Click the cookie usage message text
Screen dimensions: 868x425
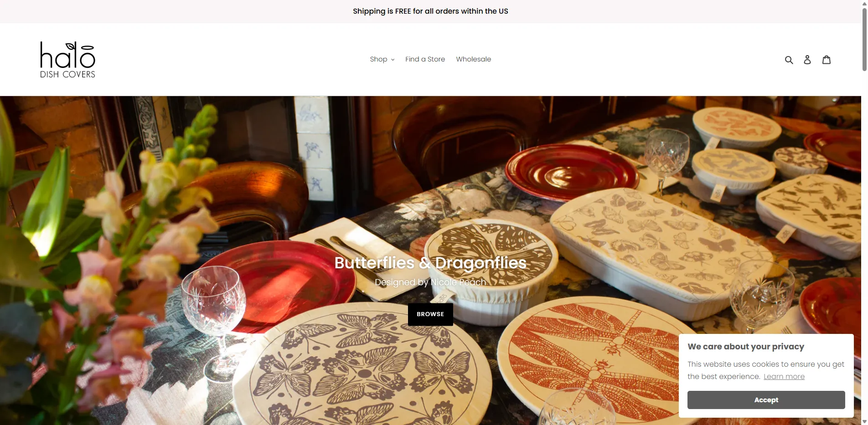(x=766, y=370)
